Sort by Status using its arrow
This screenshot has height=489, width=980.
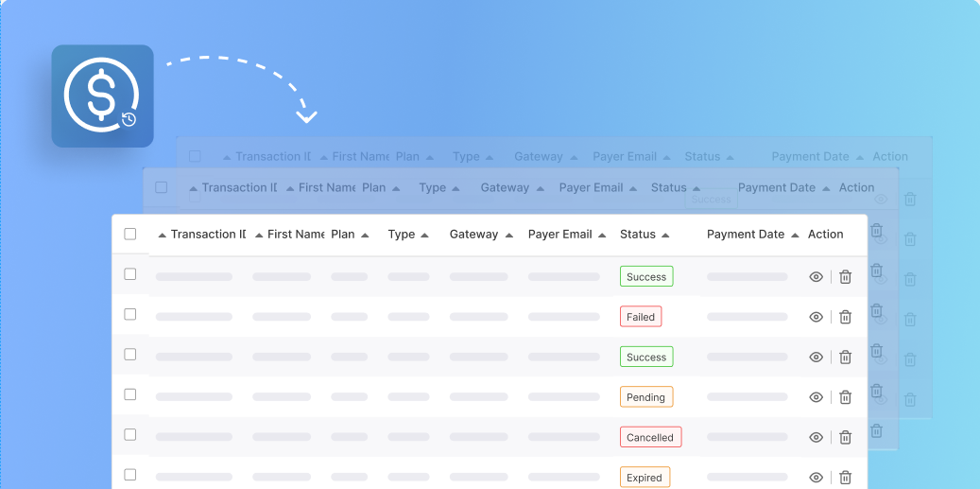point(666,235)
